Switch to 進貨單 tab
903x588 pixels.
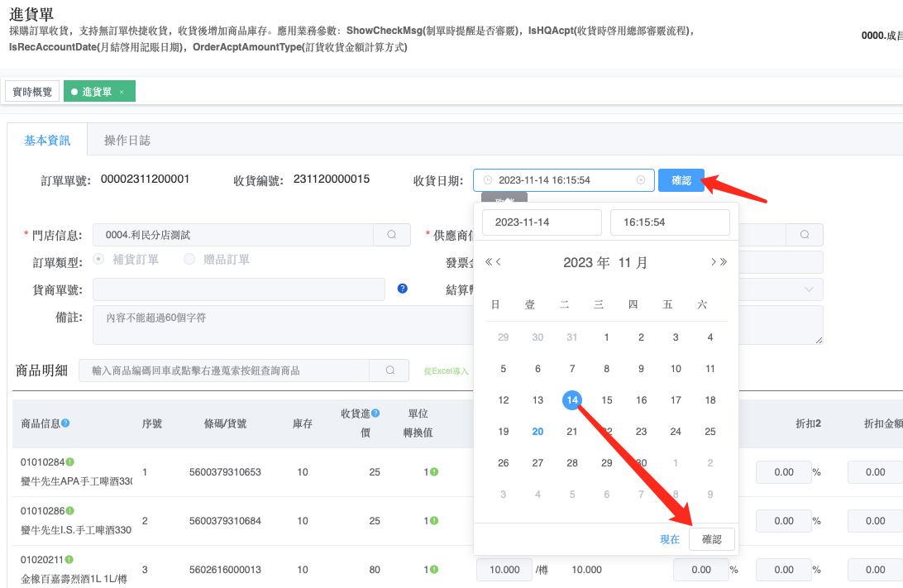pos(97,92)
